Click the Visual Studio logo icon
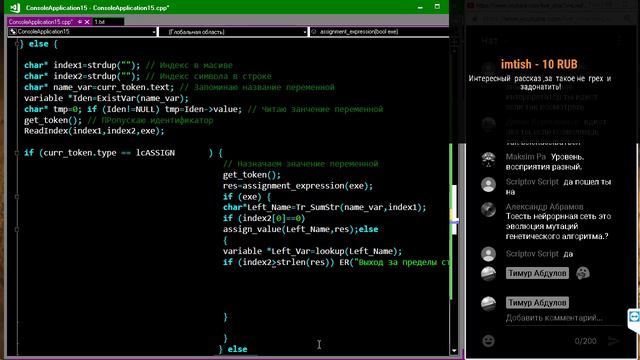 click(x=14, y=7)
